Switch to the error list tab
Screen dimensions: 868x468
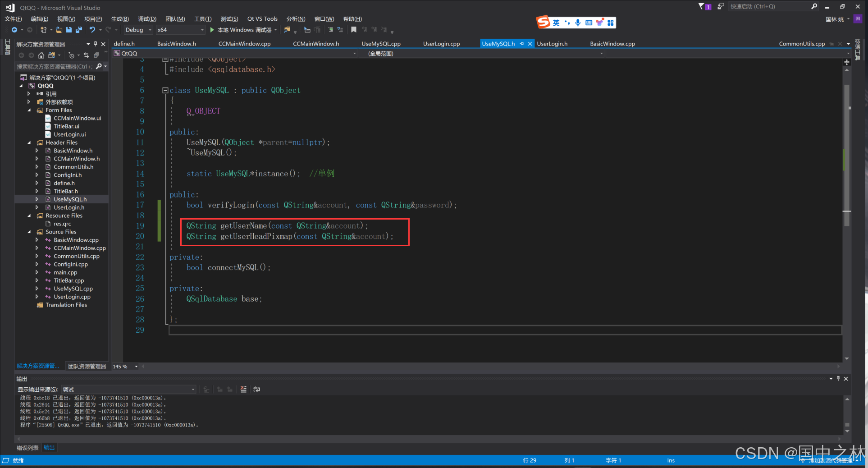point(27,448)
